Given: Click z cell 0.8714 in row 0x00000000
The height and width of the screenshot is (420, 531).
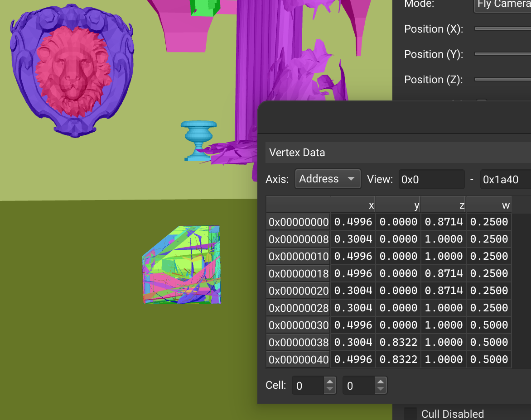Looking at the screenshot, I should 444,222.
